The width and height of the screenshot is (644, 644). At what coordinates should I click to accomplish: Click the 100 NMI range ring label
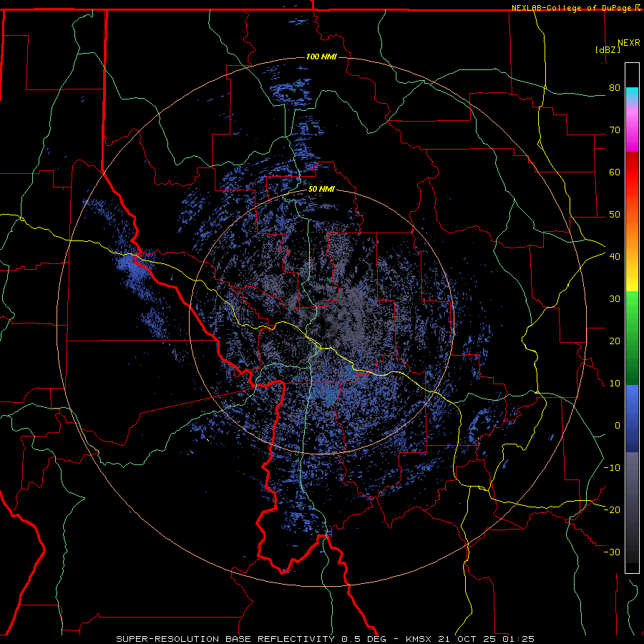321,57
